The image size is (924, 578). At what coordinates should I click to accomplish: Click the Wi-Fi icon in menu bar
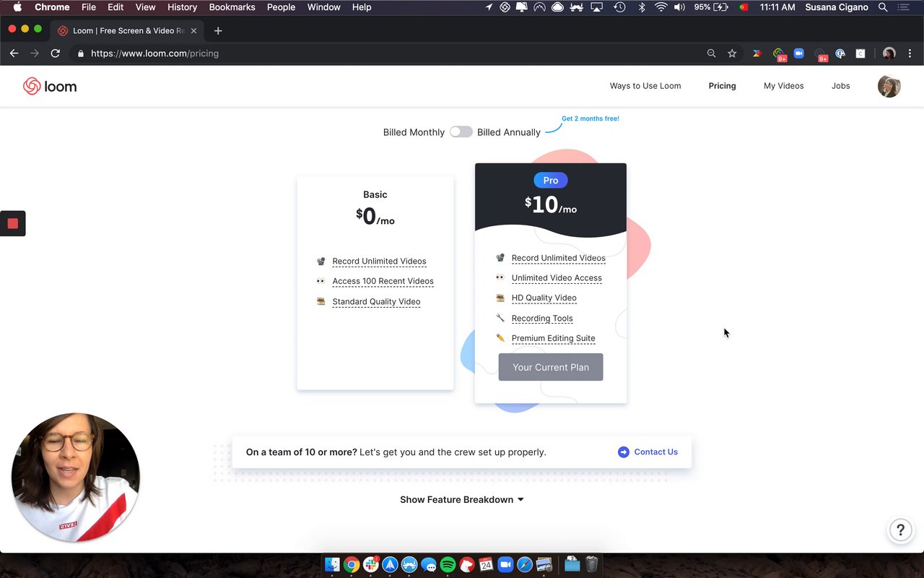pyautogui.click(x=661, y=7)
